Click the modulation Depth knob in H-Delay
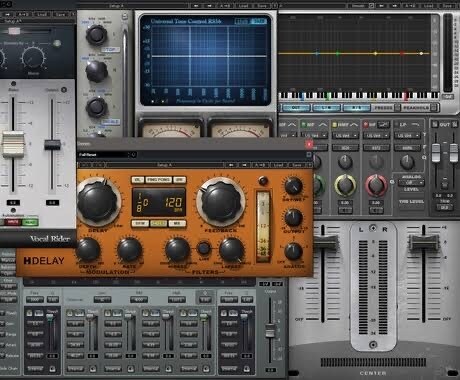 [88, 250]
